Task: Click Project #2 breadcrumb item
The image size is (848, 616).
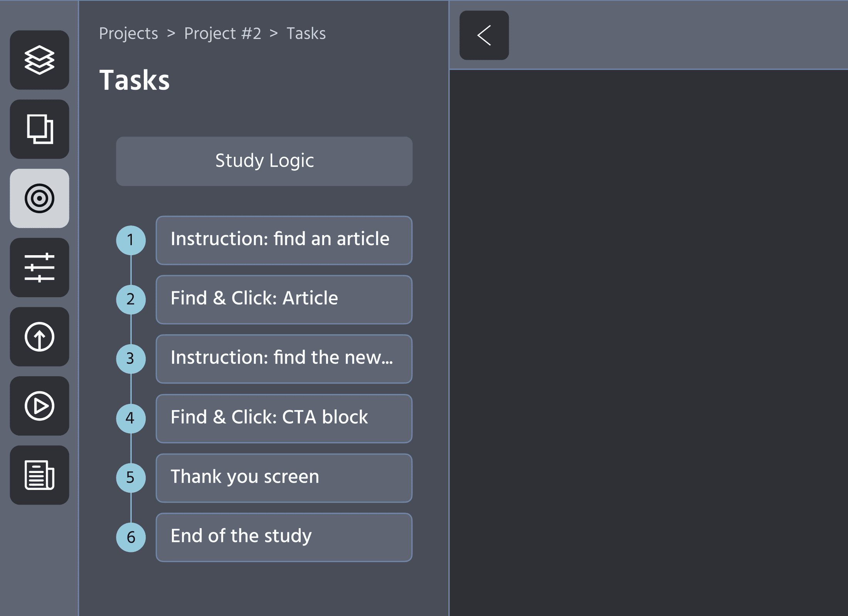Action: 222,33
